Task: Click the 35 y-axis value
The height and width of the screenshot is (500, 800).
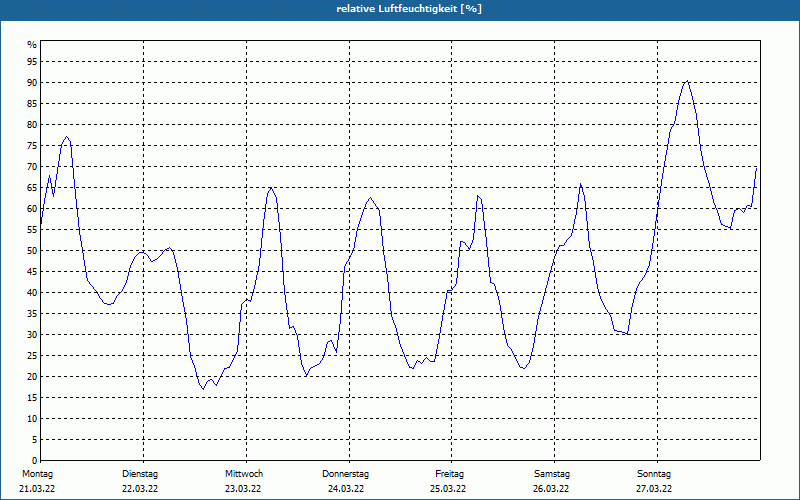Action: [x=32, y=314]
